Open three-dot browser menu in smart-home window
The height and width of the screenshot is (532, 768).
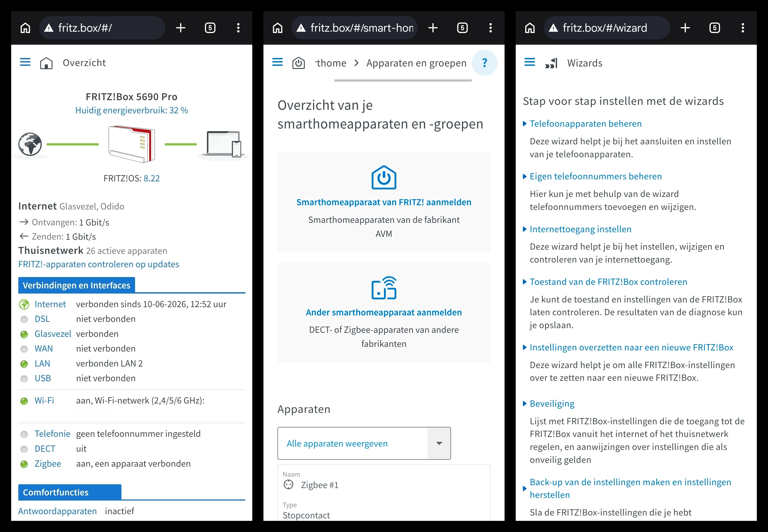[490, 28]
